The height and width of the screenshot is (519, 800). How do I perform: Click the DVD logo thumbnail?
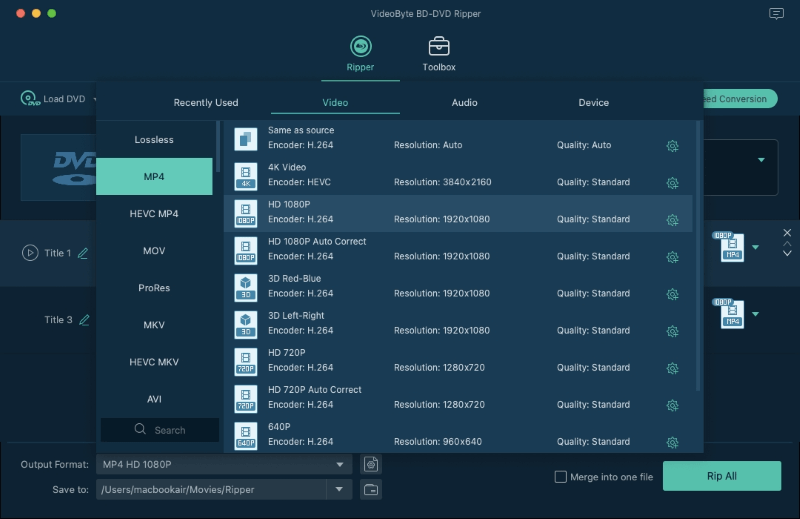(58, 167)
